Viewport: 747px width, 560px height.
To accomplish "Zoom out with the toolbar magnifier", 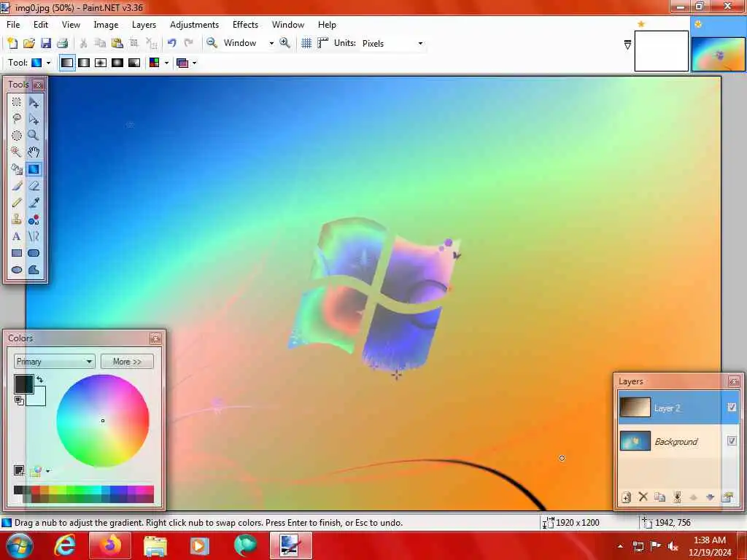I will (x=212, y=43).
